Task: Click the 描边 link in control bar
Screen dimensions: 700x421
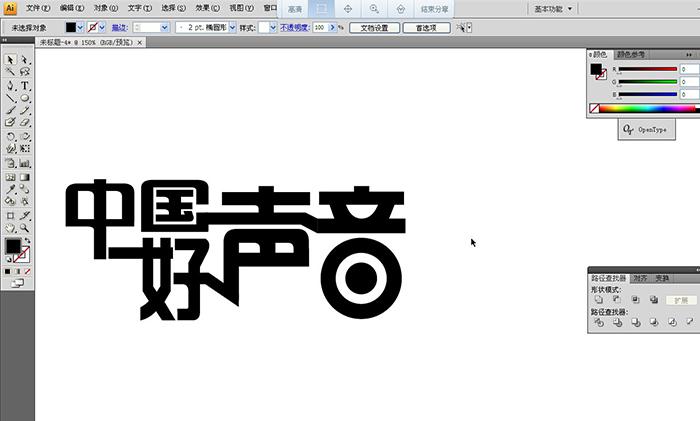Action: (119, 28)
